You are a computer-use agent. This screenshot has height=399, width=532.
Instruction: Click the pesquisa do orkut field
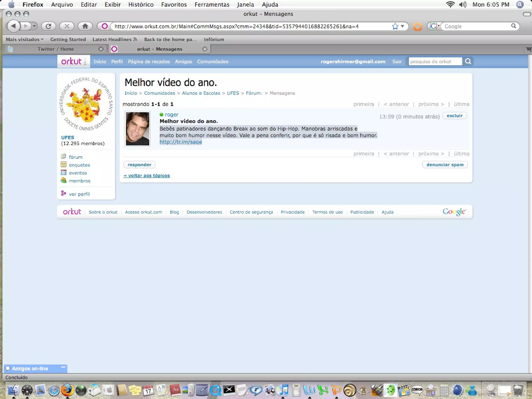[435, 62]
